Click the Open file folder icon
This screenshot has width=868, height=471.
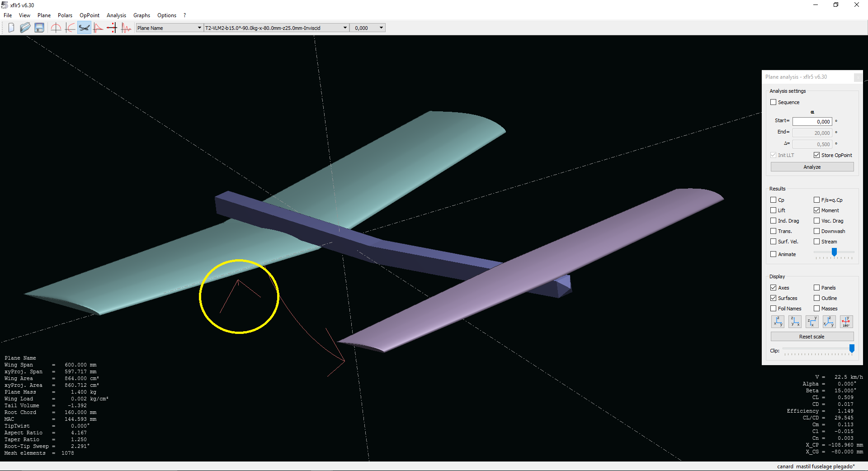click(25, 28)
